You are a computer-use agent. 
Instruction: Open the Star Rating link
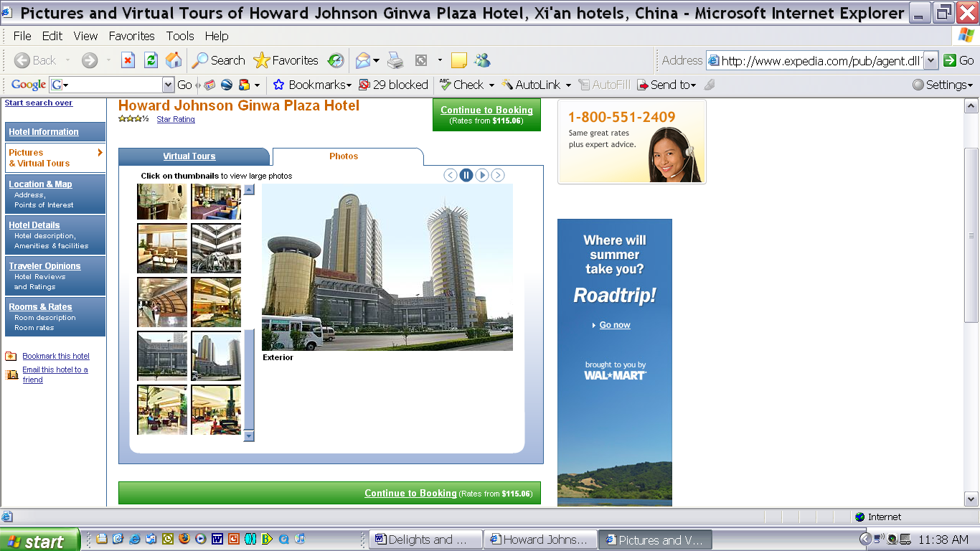point(176,119)
